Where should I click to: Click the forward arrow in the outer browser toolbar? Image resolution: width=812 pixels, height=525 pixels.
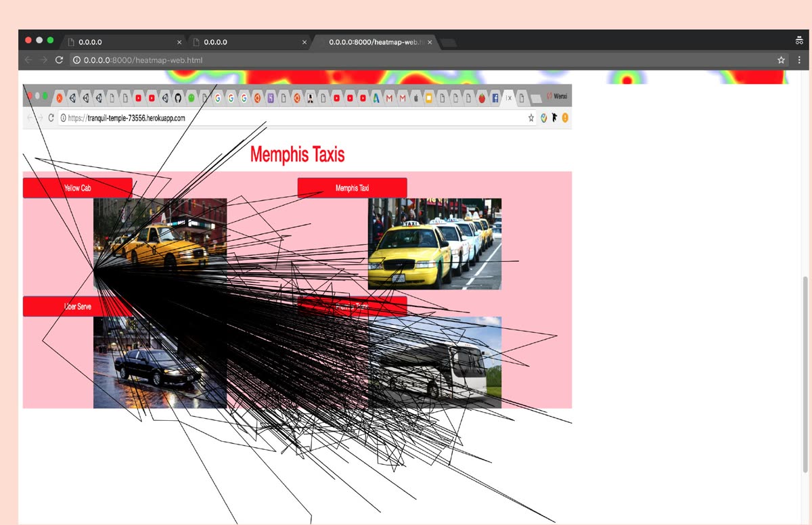[x=43, y=60]
